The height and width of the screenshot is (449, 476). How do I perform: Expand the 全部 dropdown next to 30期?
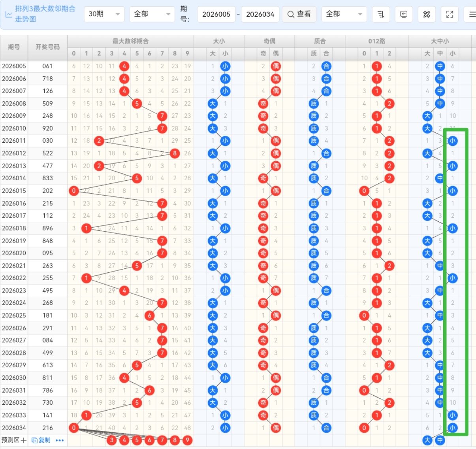(152, 14)
